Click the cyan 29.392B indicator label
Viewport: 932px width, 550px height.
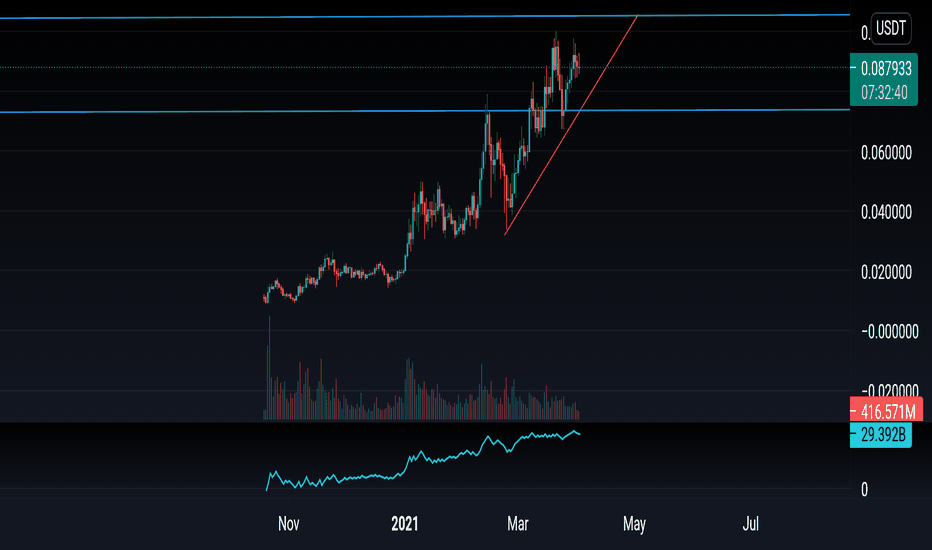click(881, 435)
